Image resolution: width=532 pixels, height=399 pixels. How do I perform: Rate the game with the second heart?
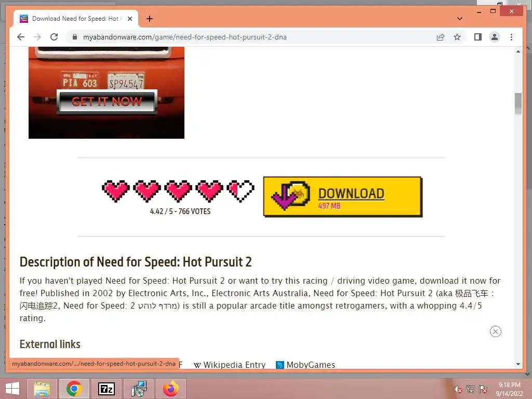pos(147,191)
